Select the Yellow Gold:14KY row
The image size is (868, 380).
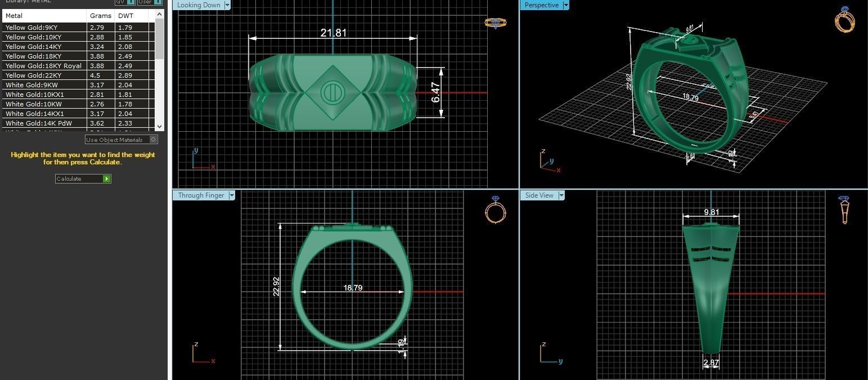(79, 47)
